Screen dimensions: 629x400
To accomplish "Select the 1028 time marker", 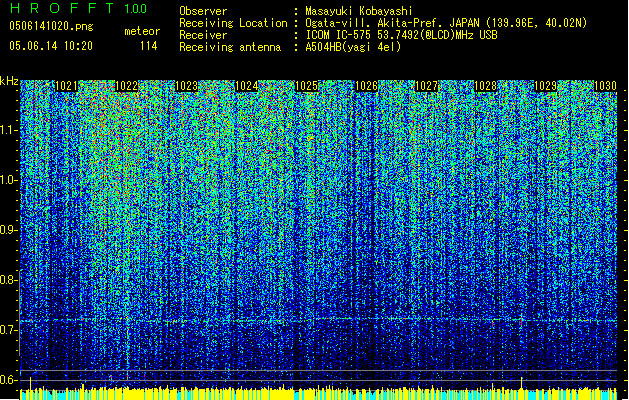I will pos(486,87).
